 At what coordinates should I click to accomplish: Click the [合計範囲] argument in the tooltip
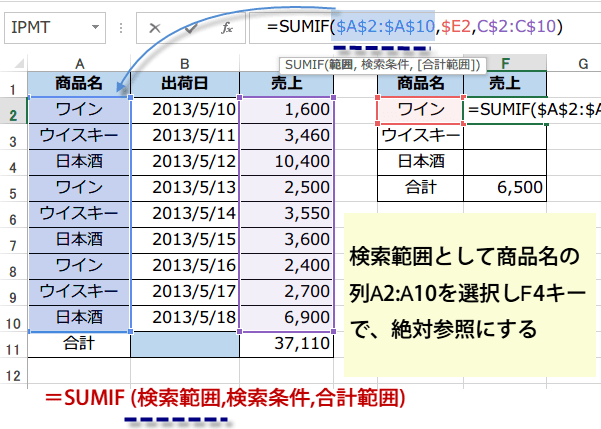[x=446, y=65]
